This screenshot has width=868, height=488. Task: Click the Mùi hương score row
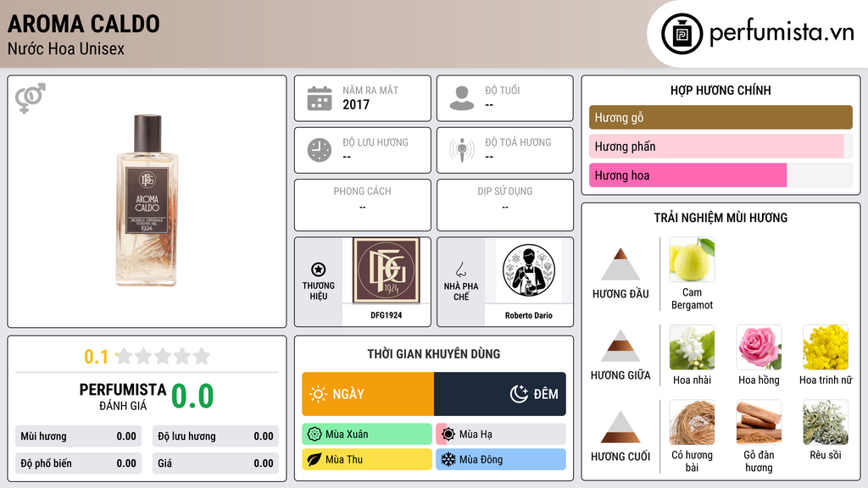pos(78,436)
